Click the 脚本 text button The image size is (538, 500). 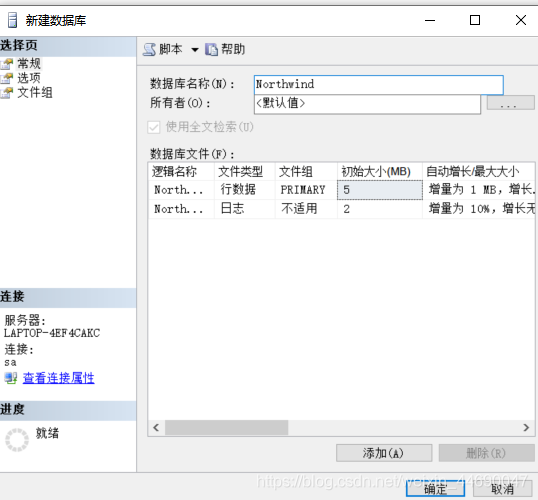pyautogui.click(x=171, y=49)
